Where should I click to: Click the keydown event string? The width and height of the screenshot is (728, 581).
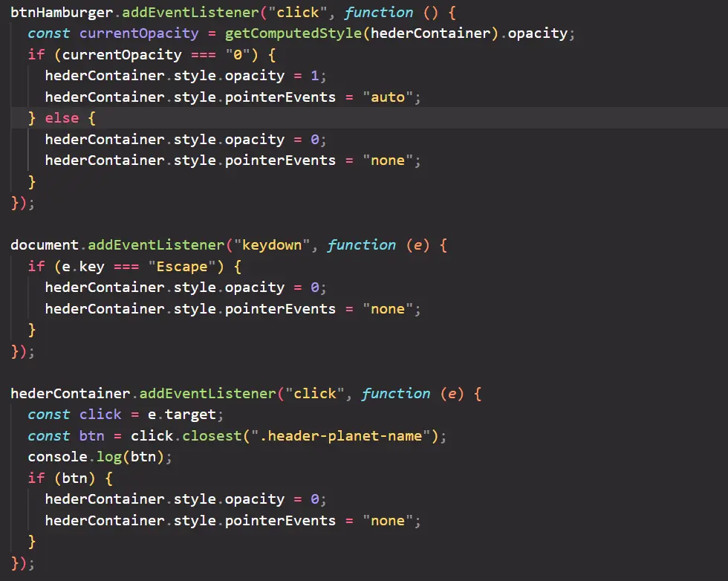(269, 244)
